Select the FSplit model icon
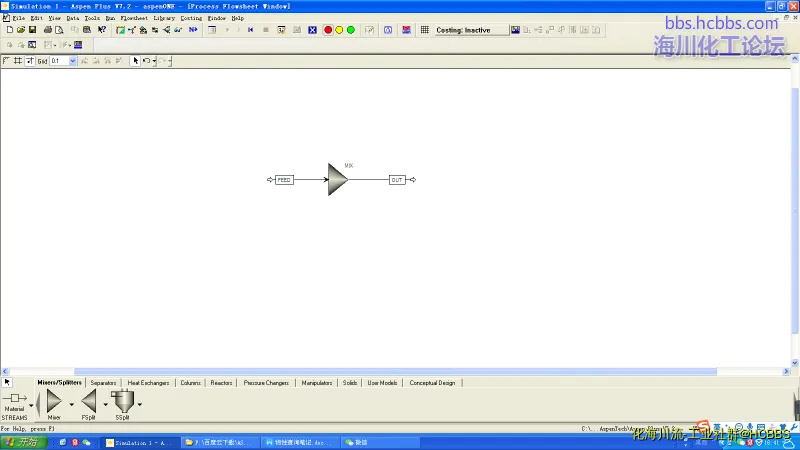 point(89,403)
